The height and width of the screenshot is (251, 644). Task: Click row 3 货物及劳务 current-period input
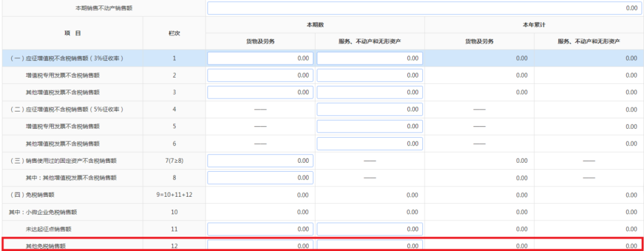pyautogui.click(x=261, y=92)
